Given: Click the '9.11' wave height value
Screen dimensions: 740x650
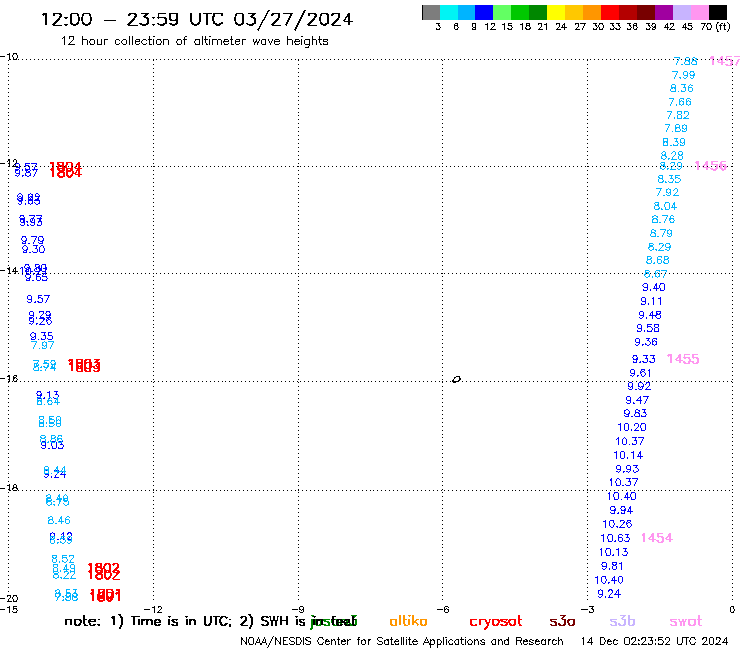Looking at the screenshot, I should tap(651, 301).
